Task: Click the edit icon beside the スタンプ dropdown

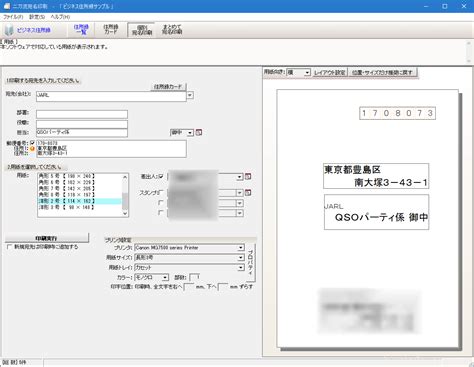Action: 248,192
